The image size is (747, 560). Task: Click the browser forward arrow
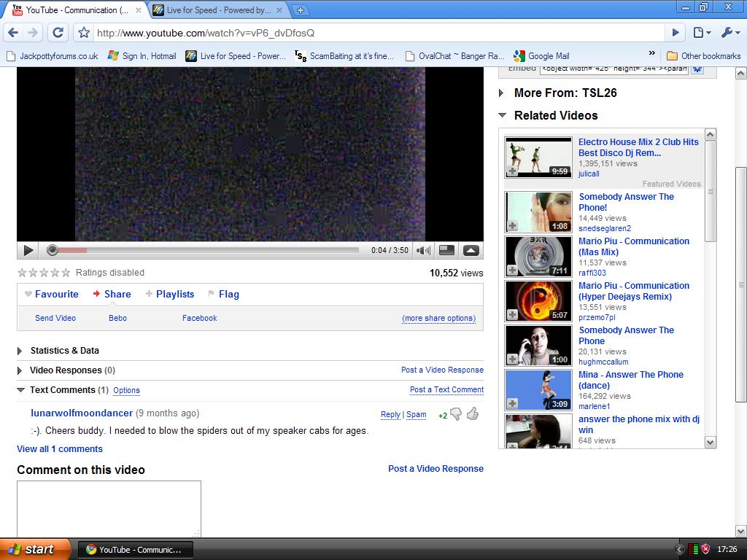[33, 33]
